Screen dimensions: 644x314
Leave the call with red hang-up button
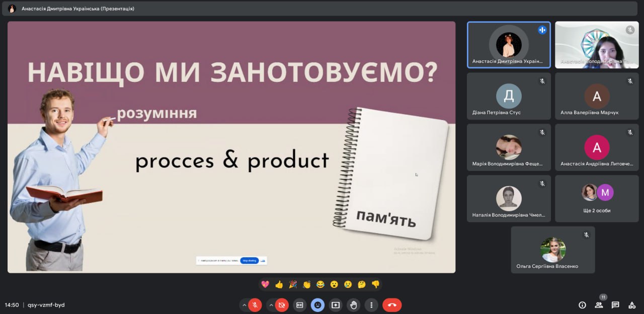tap(392, 305)
